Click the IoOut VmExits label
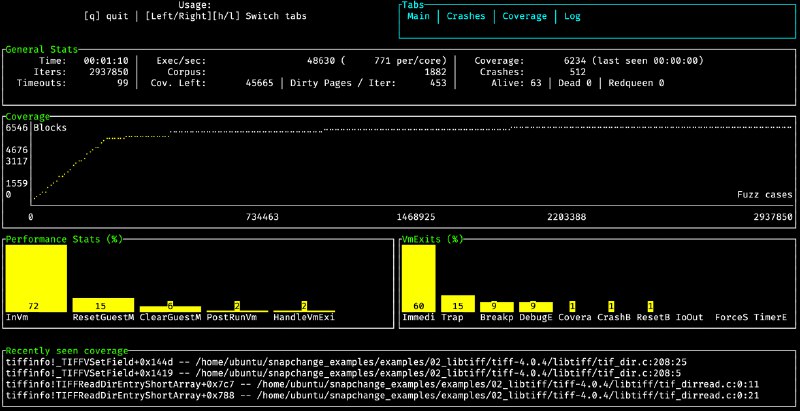Image resolution: width=800 pixels, height=411 pixels. pyautogui.click(x=689, y=317)
